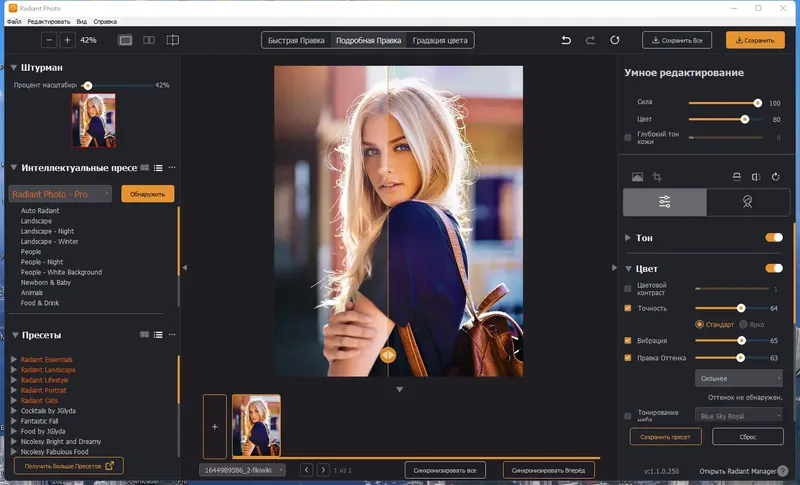Switch smart presets to list view
The width and height of the screenshot is (800, 485).
pos(158,167)
